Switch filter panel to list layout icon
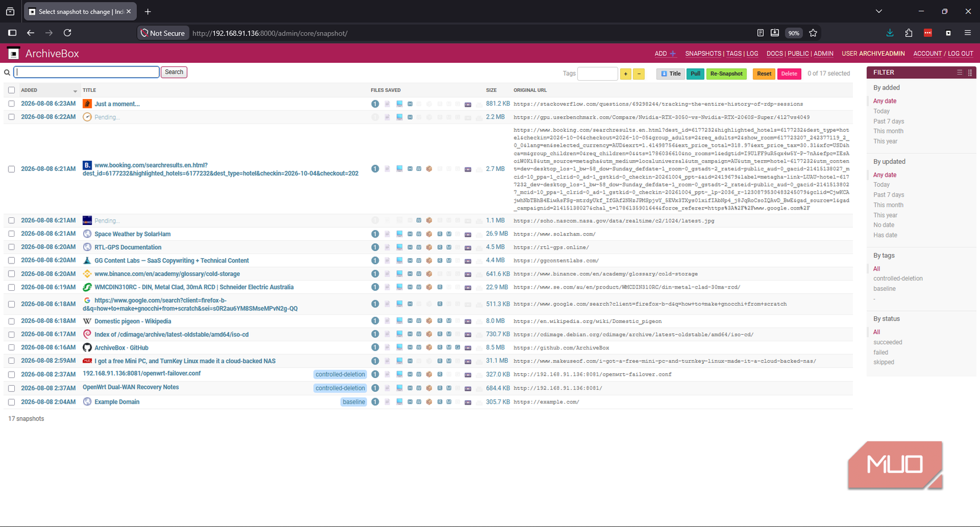980x527 pixels. pos(959,72)
